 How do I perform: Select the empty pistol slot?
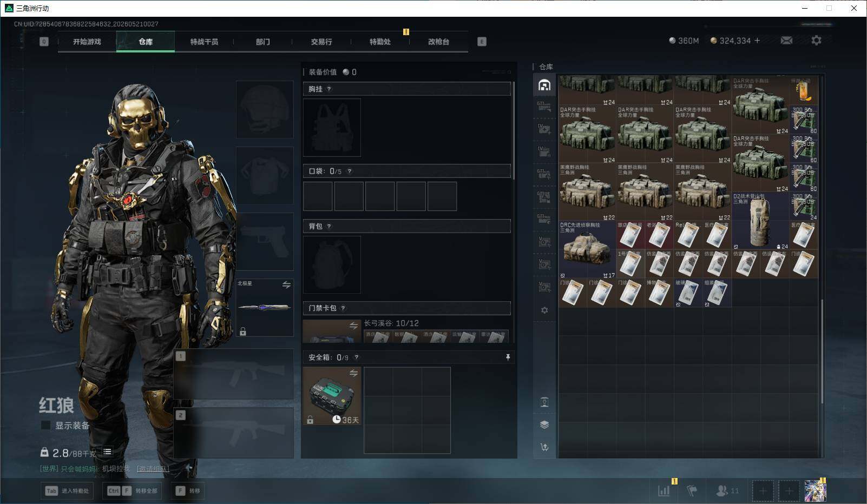point(265,241)
